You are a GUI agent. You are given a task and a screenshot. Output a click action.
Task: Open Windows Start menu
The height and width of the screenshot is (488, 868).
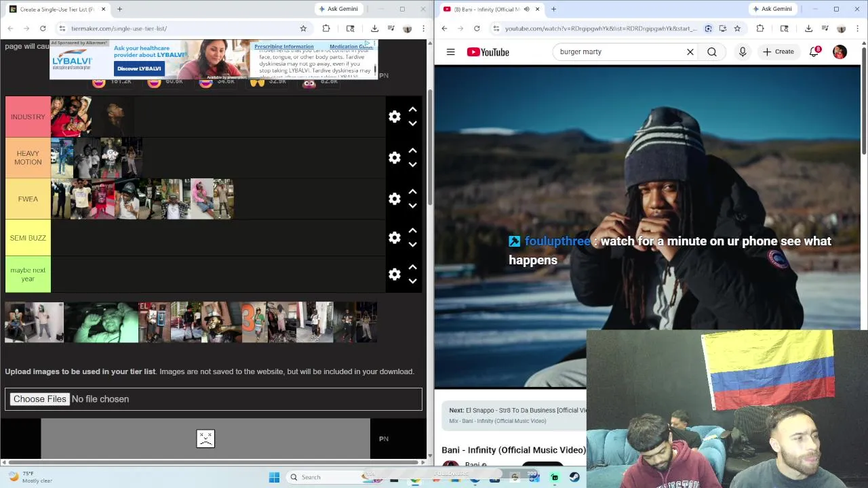pos(274,477)
